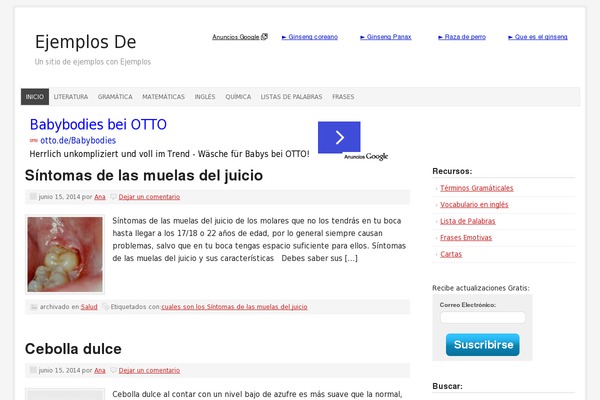Select the INGLÉS menu item
The height and width of the screenshot is (400, 600).
click(205, 97)
